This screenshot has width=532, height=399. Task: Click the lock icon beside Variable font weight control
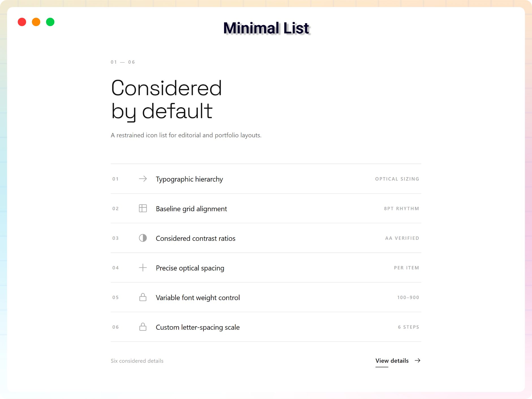143,297
